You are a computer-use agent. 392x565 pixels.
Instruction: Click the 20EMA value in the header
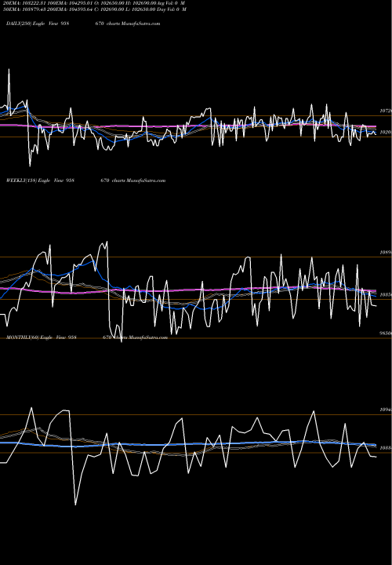pos(24,3)
